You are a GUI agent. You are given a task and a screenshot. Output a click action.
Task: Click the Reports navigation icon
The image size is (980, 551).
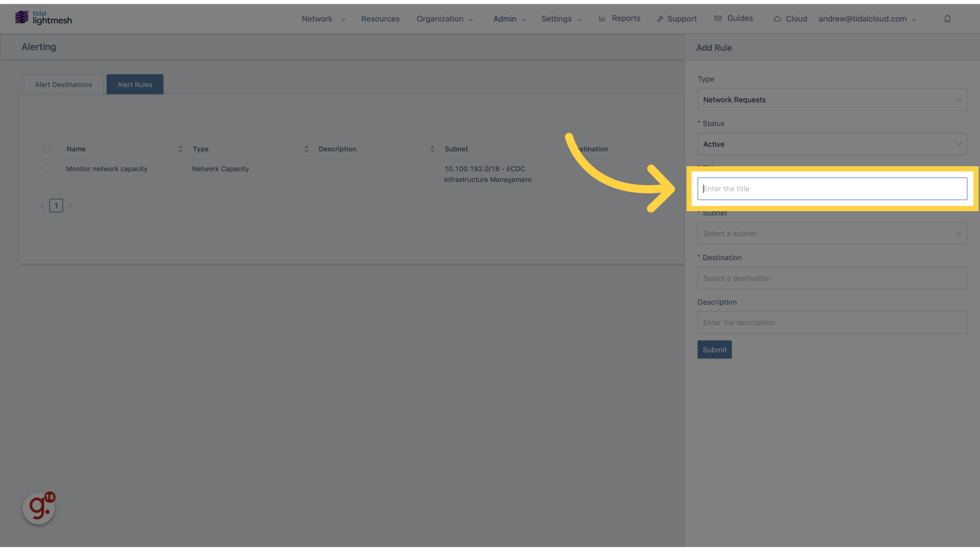(602, 18)
